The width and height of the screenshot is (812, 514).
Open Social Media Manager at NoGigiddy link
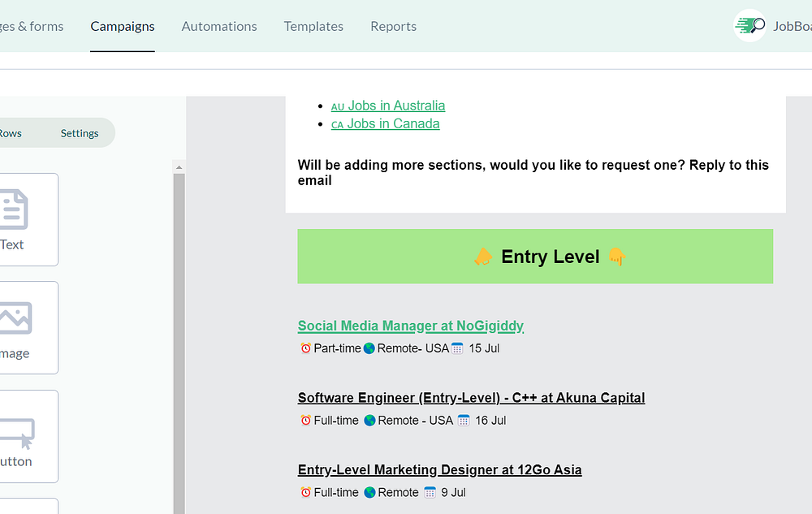[411, 326]
